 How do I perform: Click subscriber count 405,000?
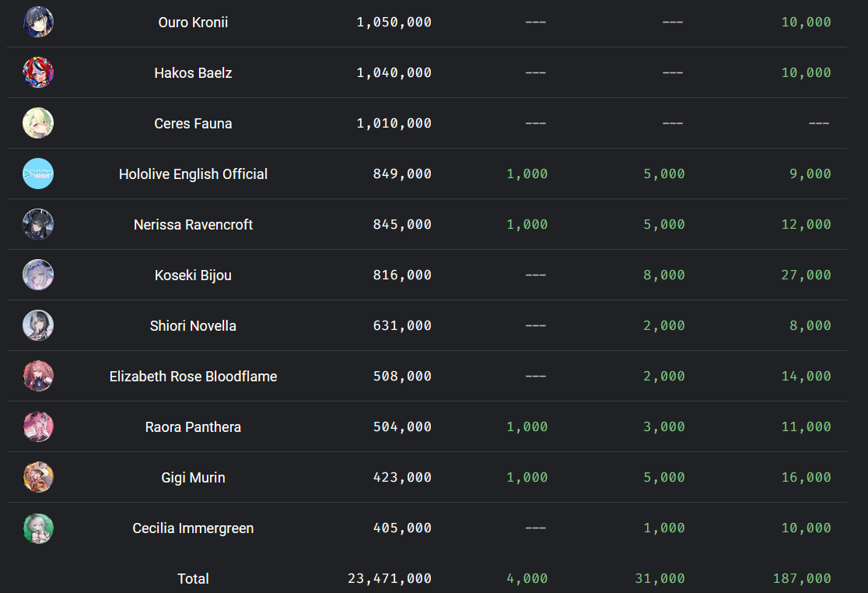click(402, 528)
